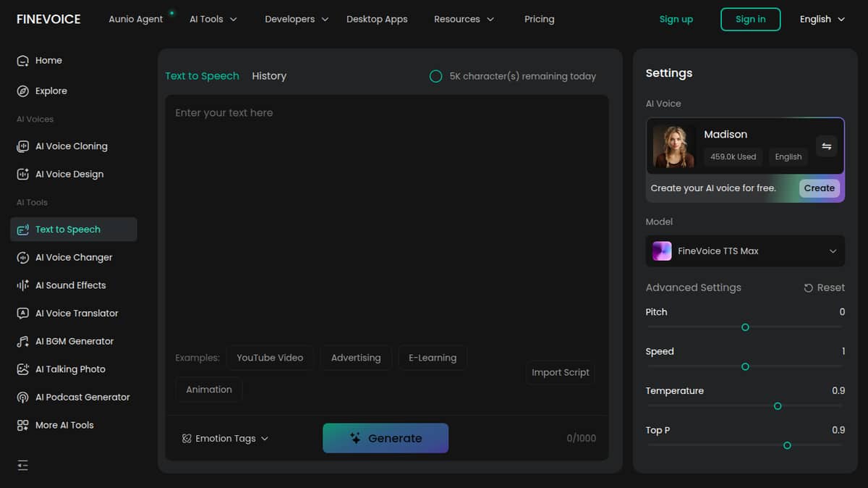Click the Sign up link
Screen dimensions: 868x488
(x=676, y=20)
